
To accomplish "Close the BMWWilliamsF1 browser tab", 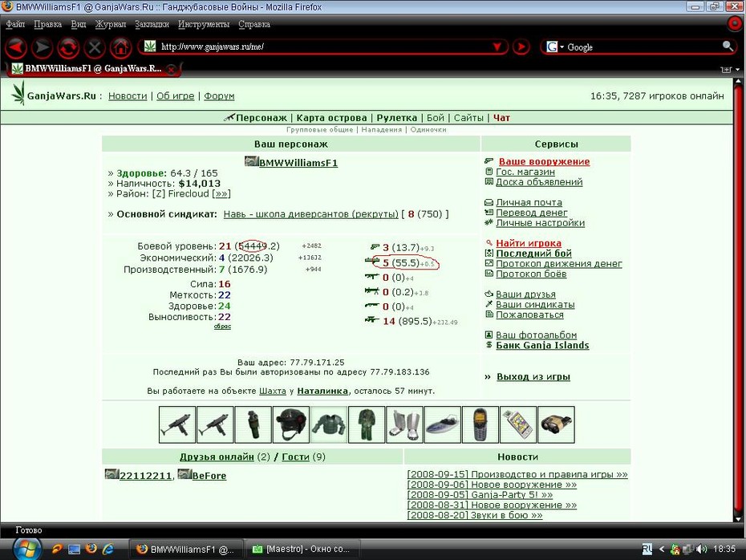I will (172, 69).
